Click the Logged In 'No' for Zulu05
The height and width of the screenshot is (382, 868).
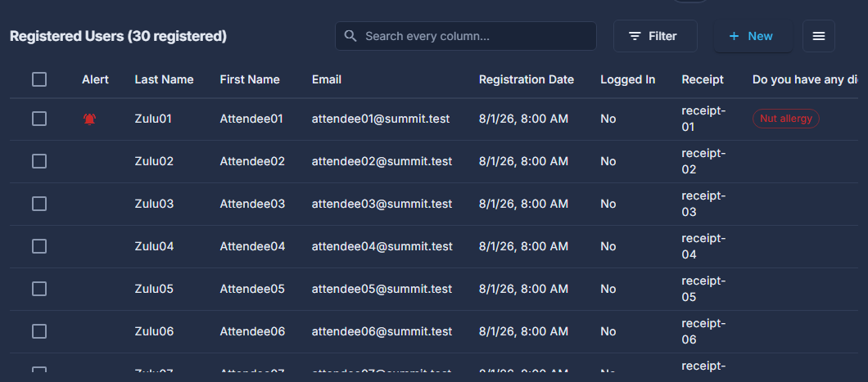608,289
